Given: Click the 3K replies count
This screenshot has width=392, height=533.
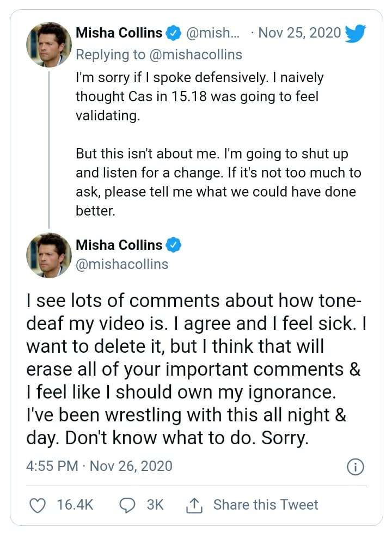Looking at the screenshot, I should (x=155, y=505).
